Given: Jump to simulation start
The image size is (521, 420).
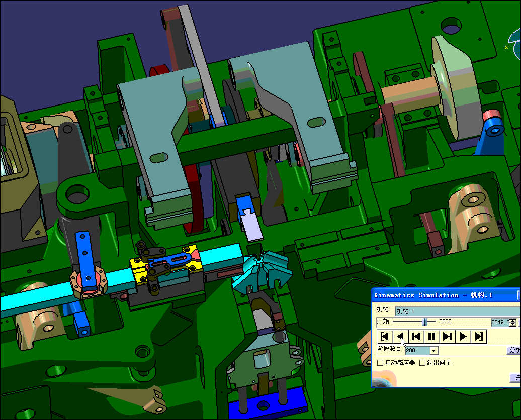Looking at the screenshot, I should [x=384, y=336].
